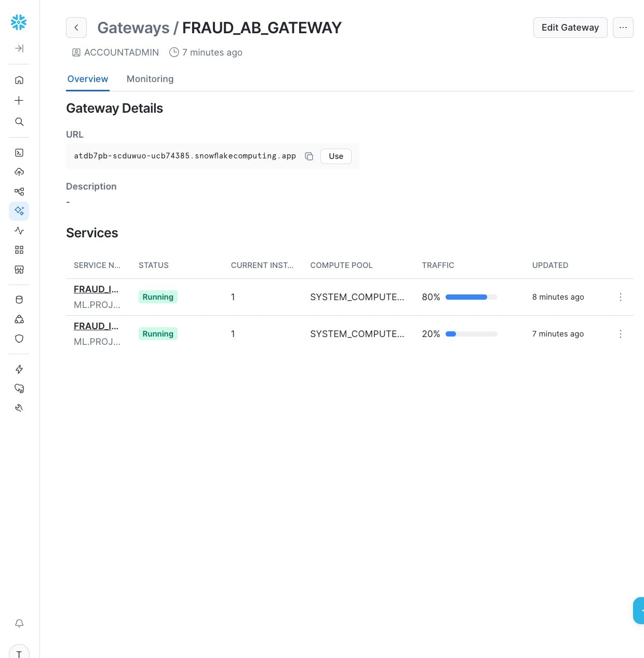Click the Snowflake logo icon
This screenshot has width=644, height=658.
[x=19, y=22]
